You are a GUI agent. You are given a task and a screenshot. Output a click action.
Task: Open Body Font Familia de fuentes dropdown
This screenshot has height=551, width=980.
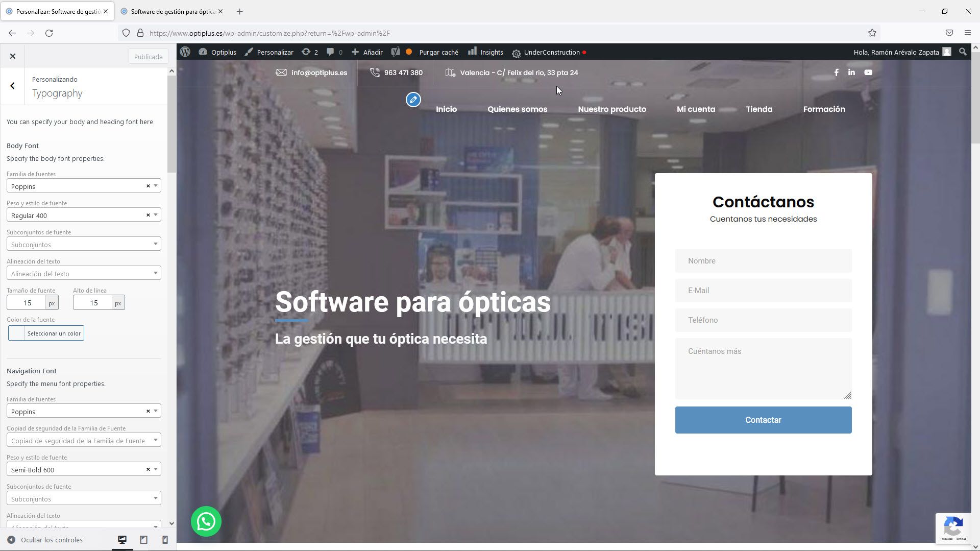click(x=84, y=186)
